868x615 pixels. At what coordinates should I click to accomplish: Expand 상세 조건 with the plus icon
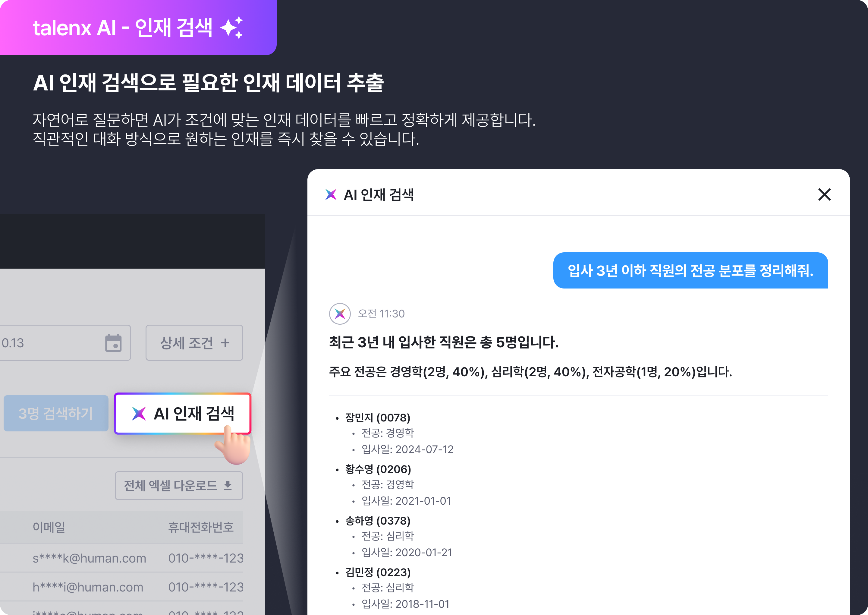click(225, 343)
